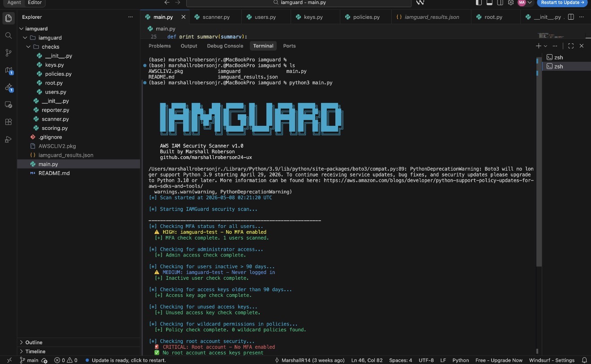The image size is (591, 364).
Task: Open the settings gear in the title bar
Action: click(511, 3)
